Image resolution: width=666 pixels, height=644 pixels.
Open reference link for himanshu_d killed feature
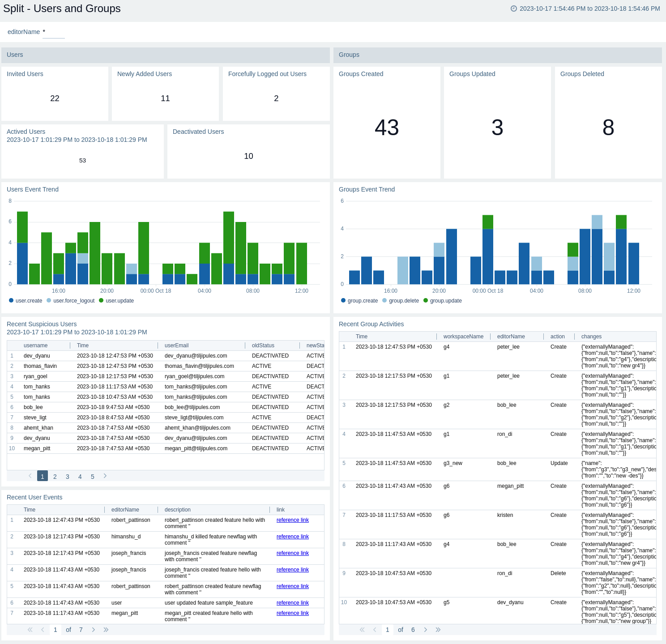293,537
